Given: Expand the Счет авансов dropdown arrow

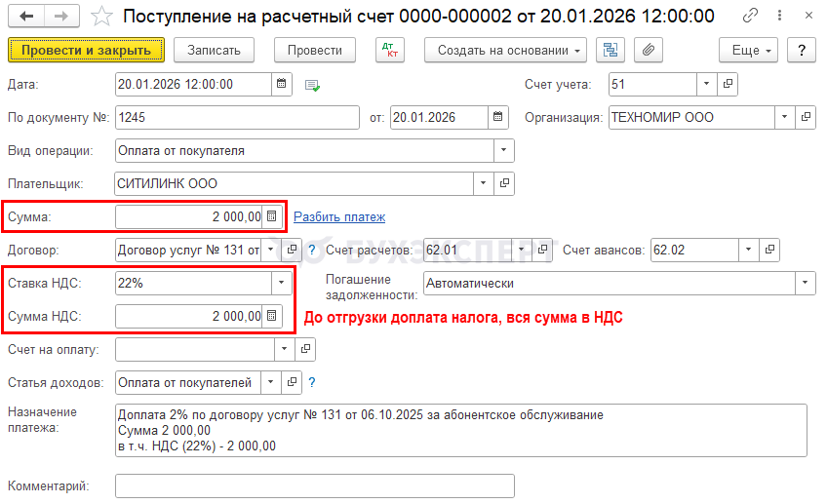Looking at the screenshot, I should tap(749, 250).
